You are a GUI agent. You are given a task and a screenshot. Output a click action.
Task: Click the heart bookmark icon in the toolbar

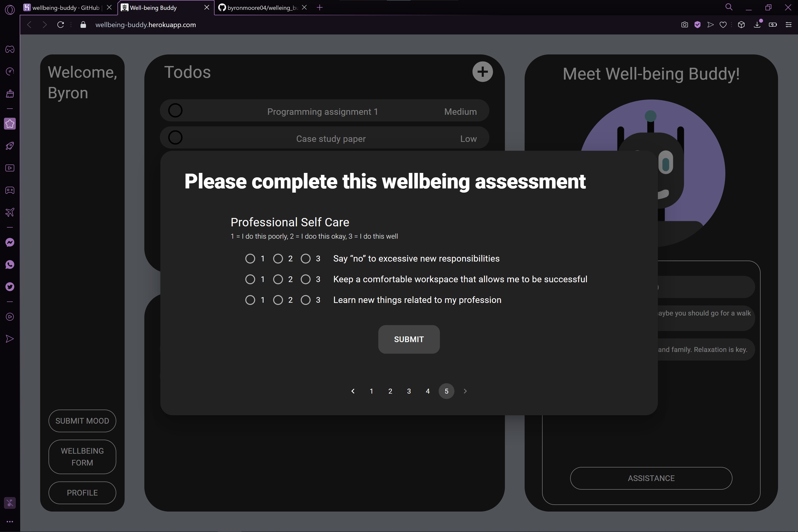[723, 25]
